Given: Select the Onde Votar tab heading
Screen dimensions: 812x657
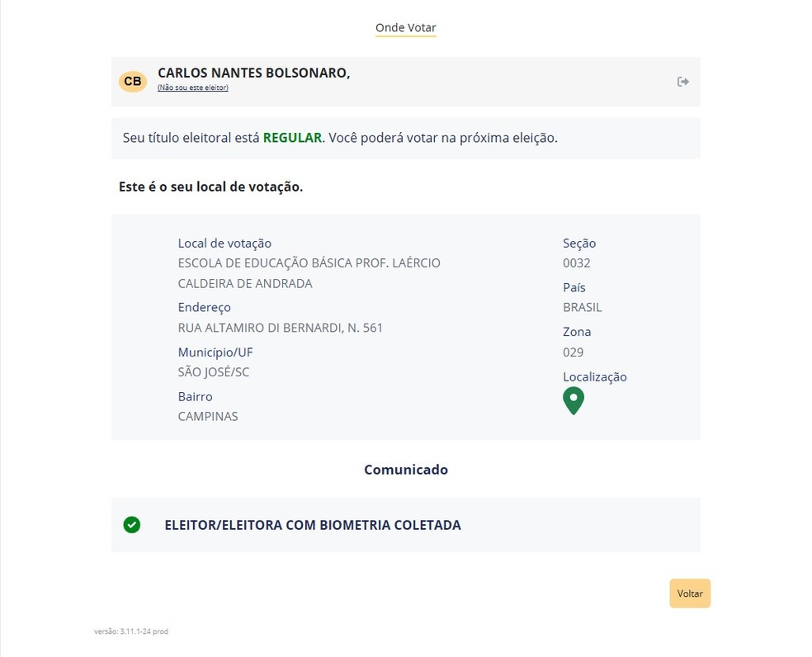Looking at the screenshot, I should click(x=405, y=28).
